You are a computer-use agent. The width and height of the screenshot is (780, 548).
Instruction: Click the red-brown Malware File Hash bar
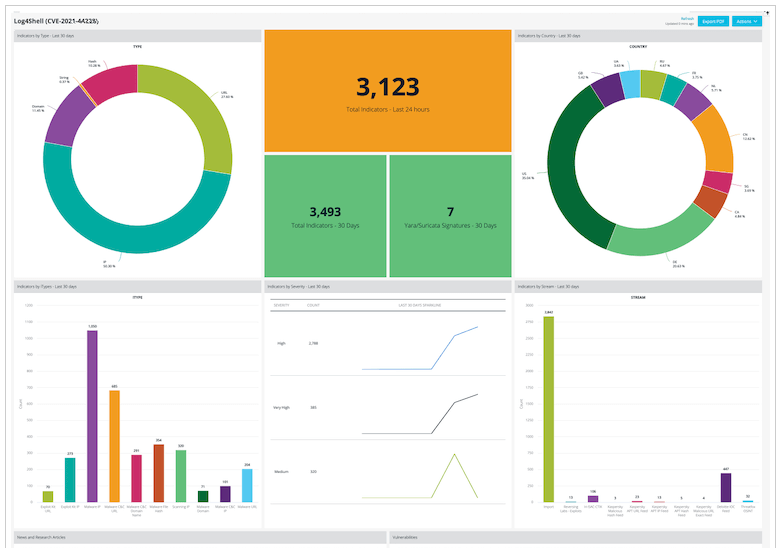coord(159,473)
